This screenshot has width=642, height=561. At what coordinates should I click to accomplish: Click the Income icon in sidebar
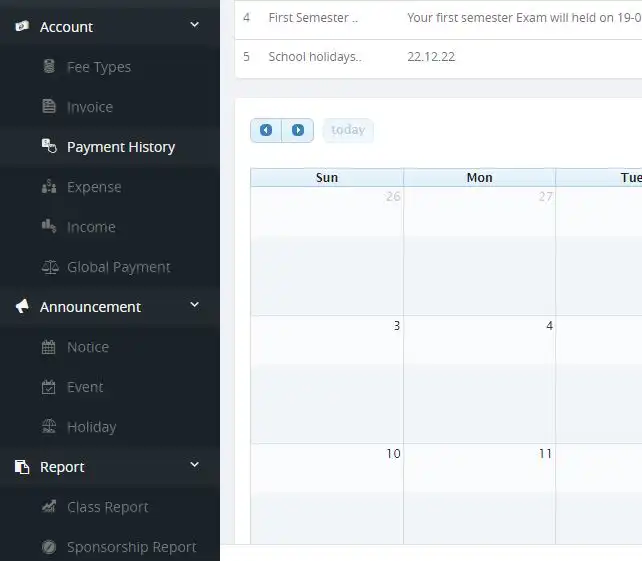pos(49,227)
